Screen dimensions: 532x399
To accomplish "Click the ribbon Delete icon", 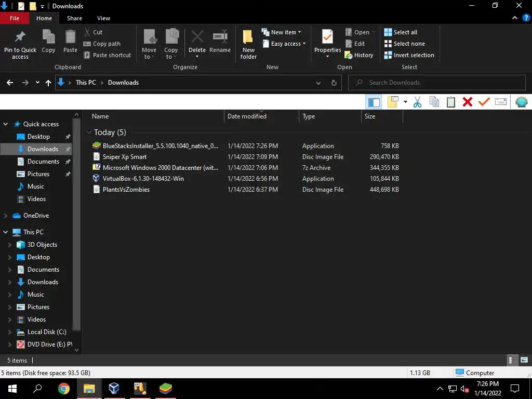I will (197, 37).
